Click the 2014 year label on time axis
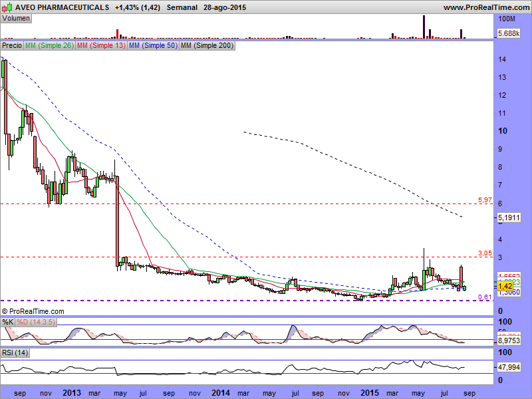The height and width of the screenshot is (399, 532). [x=221, y=393]
